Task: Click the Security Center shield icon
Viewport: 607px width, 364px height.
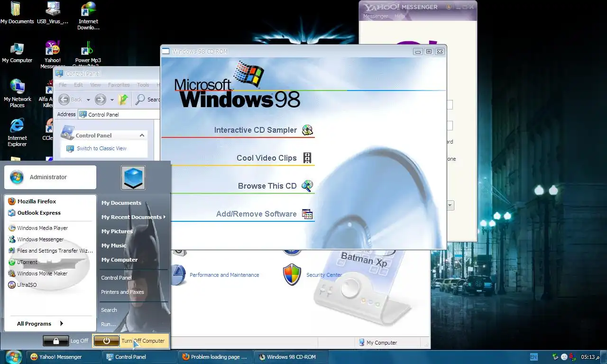Action: 292,275
